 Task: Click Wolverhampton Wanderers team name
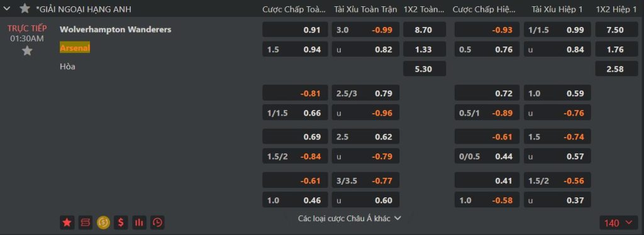tap(116, 30)
